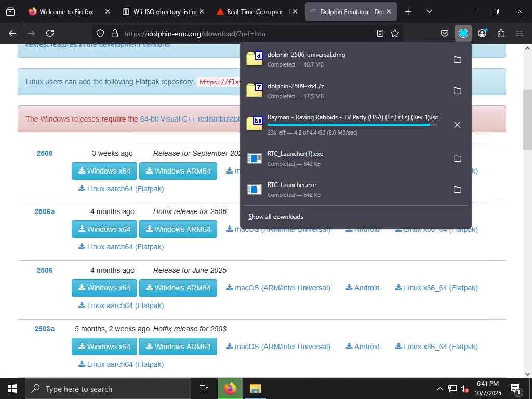Open the tracking protection shield icon

coord(100,33)
